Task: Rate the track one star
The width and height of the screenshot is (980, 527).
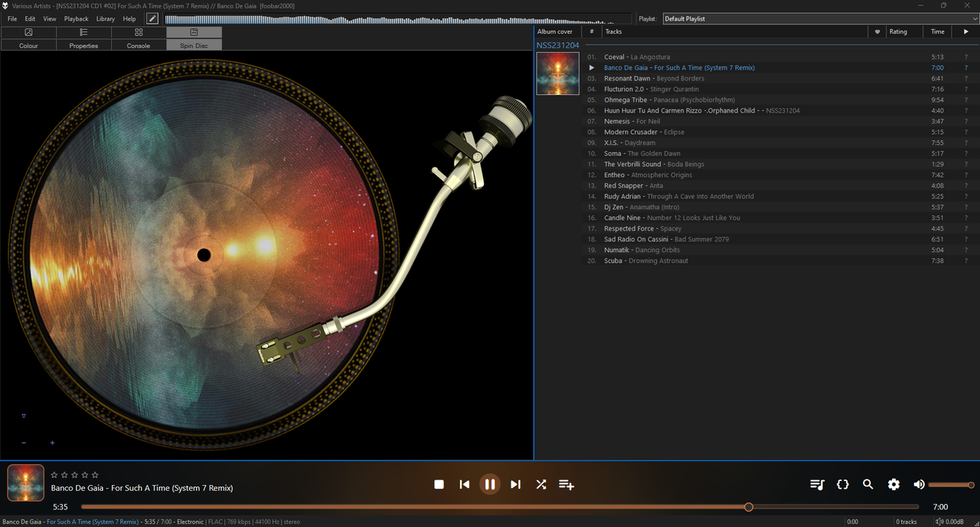Action: [x=54, y=475]
